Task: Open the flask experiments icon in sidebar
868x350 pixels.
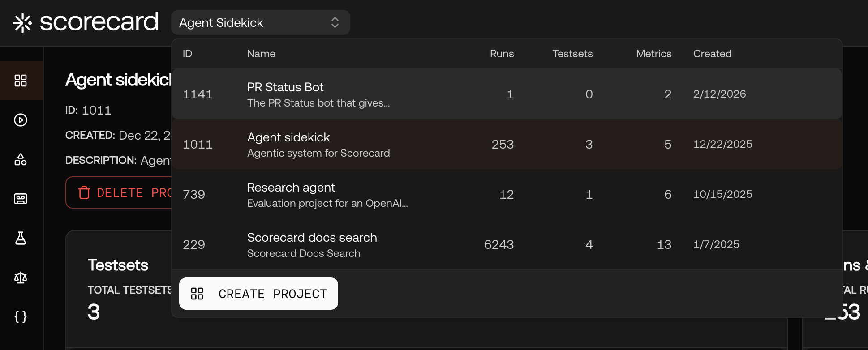Action: tap(21, 238)
